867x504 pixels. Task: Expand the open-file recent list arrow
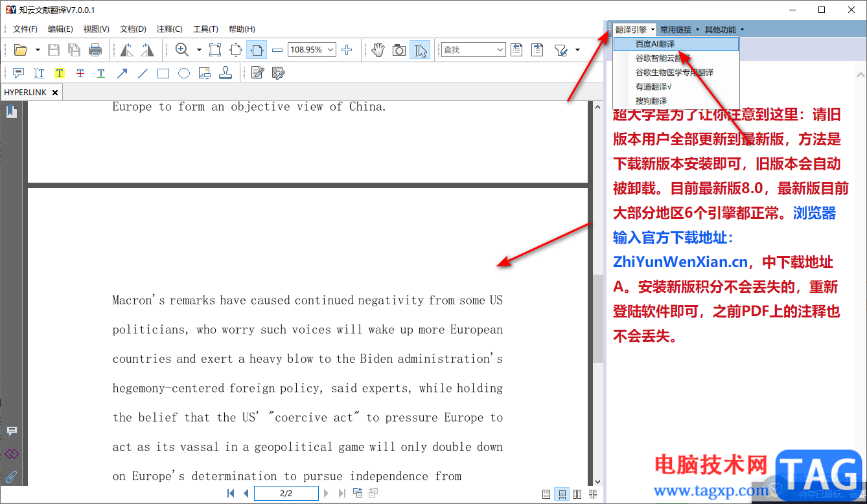point(38,50)
